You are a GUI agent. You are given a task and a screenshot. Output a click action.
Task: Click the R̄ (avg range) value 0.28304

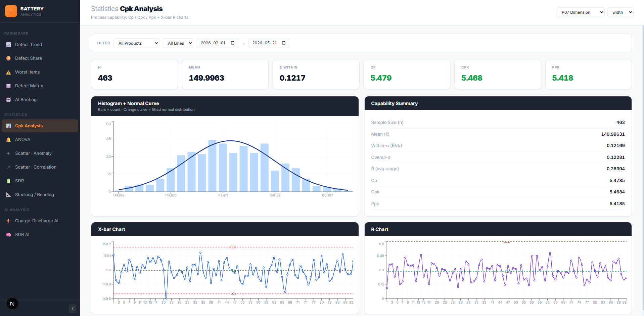(616, 169)
